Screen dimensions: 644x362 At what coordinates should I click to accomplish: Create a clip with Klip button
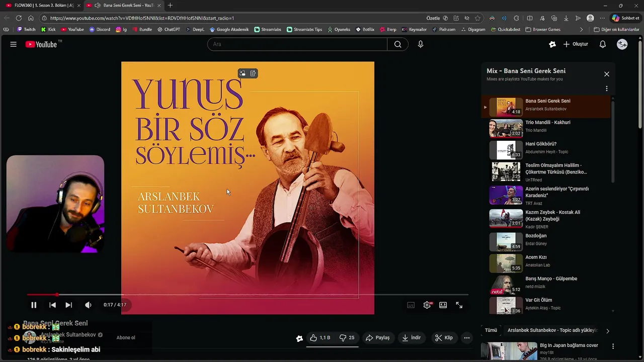tap(443, 338)
